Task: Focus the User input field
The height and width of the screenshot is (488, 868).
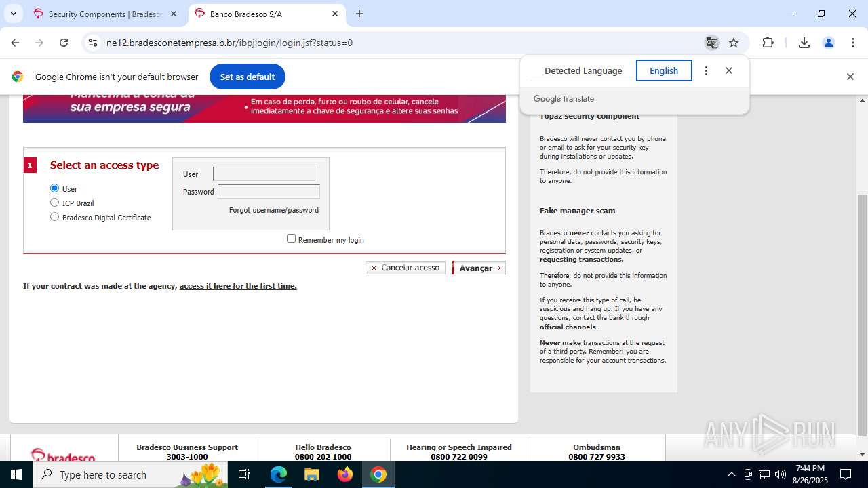Action: pos(264,174)
